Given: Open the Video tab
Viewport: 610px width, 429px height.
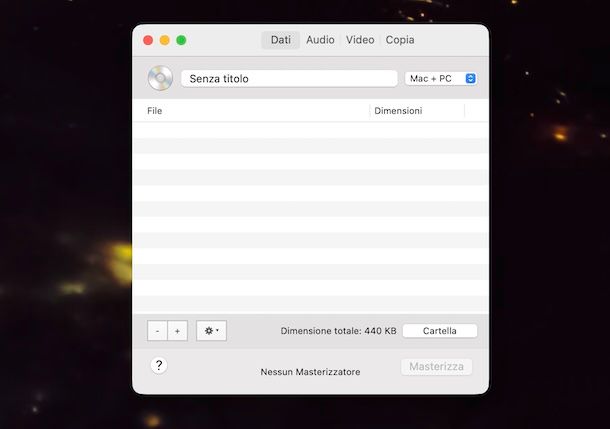Looking at the screenshot, I should (x=360, y=40).
